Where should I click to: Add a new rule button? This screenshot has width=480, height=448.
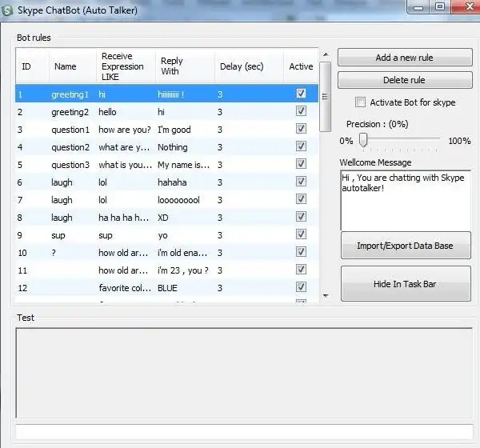[x=405, y=58]
